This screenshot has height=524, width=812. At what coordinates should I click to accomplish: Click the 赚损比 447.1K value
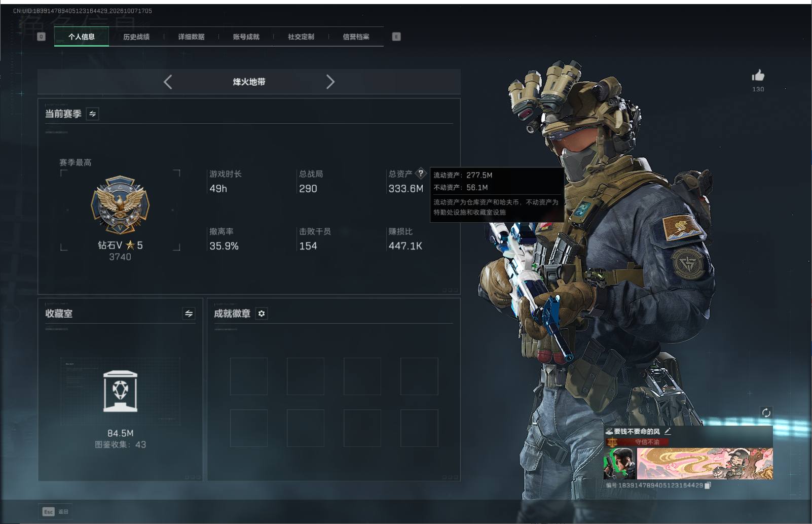pyautogui.click(x=405, y=246)
